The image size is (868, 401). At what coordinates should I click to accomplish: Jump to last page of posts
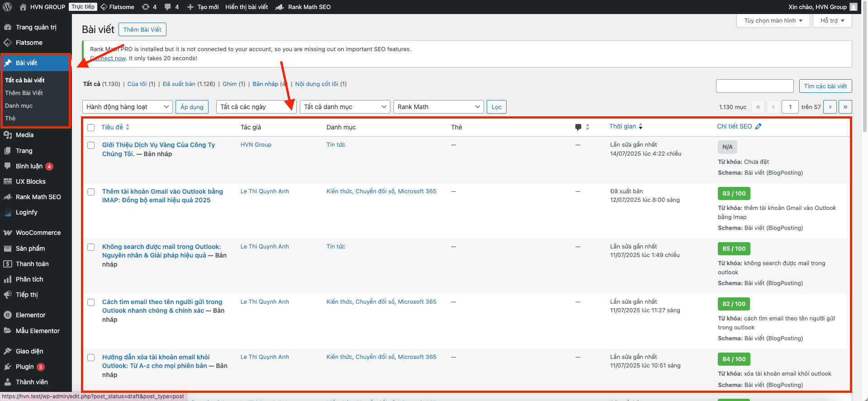click(845, 107)
